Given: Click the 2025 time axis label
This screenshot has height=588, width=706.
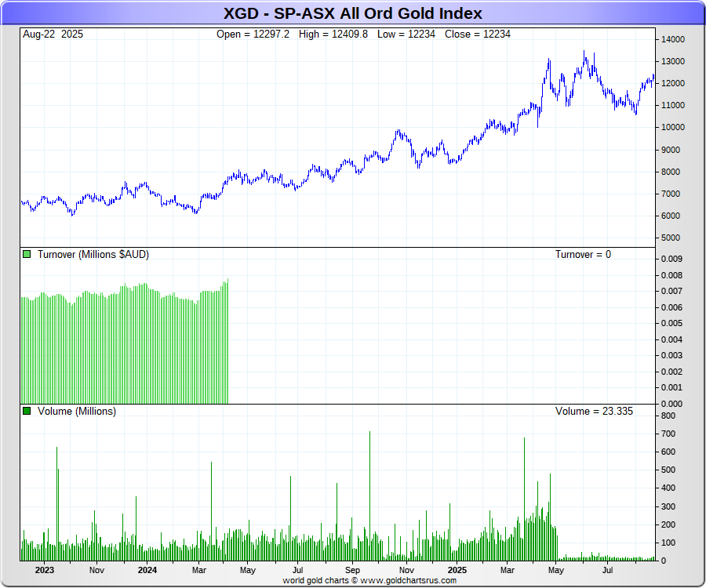Looking at the screenshot, I should 457,570.
